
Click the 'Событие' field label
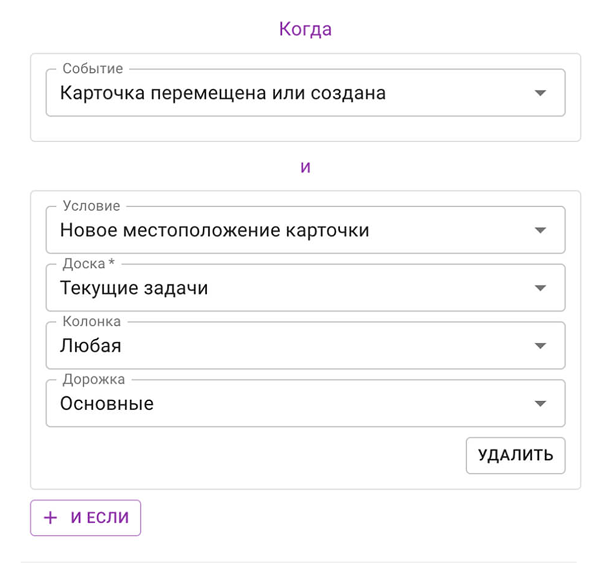tap(93, 69)
